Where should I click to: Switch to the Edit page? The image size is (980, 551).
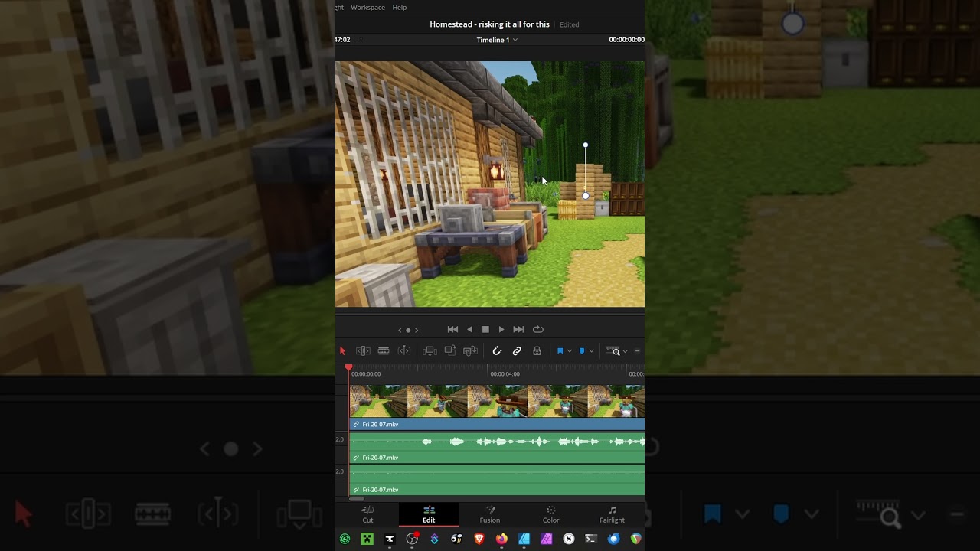(429, 514)
